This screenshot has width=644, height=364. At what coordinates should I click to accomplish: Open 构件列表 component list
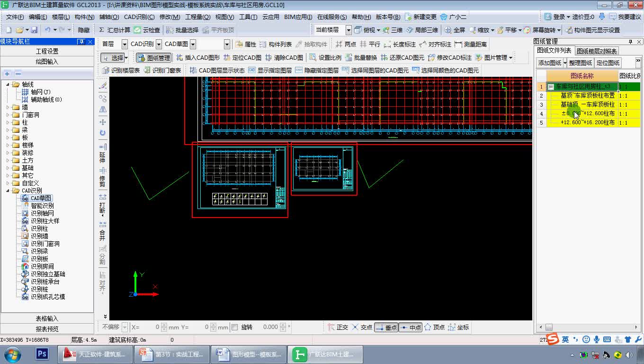click(276, 44)
